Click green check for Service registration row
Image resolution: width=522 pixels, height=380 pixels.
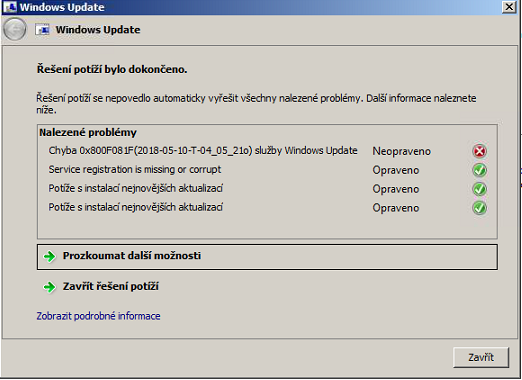(479, 170)
